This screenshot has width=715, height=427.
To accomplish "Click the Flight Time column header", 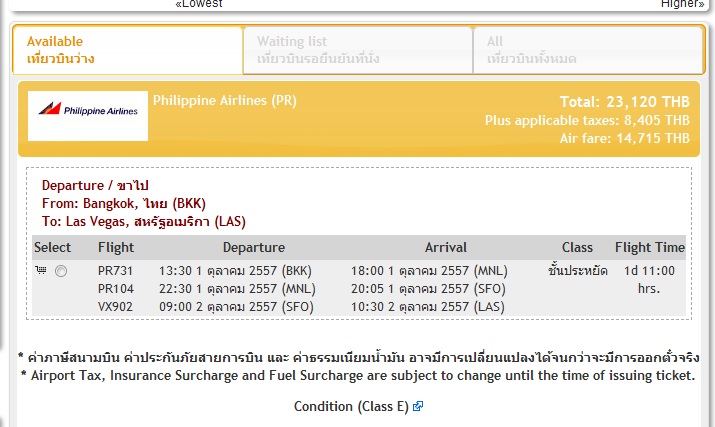I will (x=650, y=248).
